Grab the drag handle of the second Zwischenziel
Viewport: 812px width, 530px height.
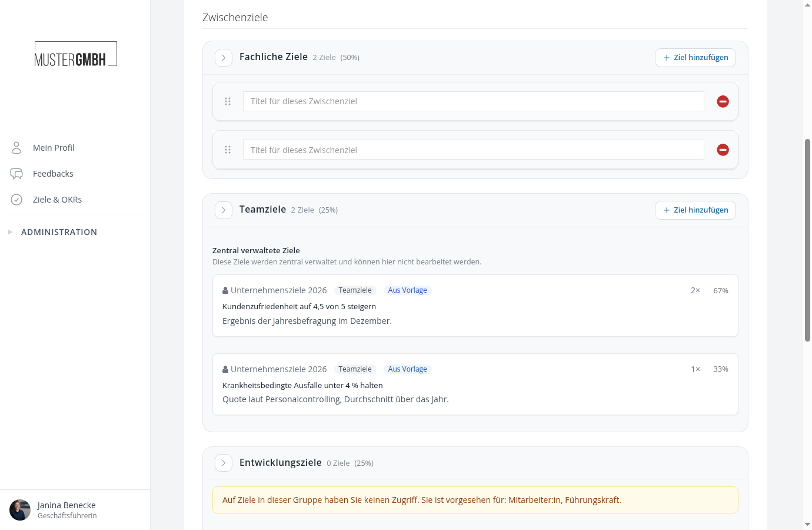pyautogui.click(x=228, y=150)
